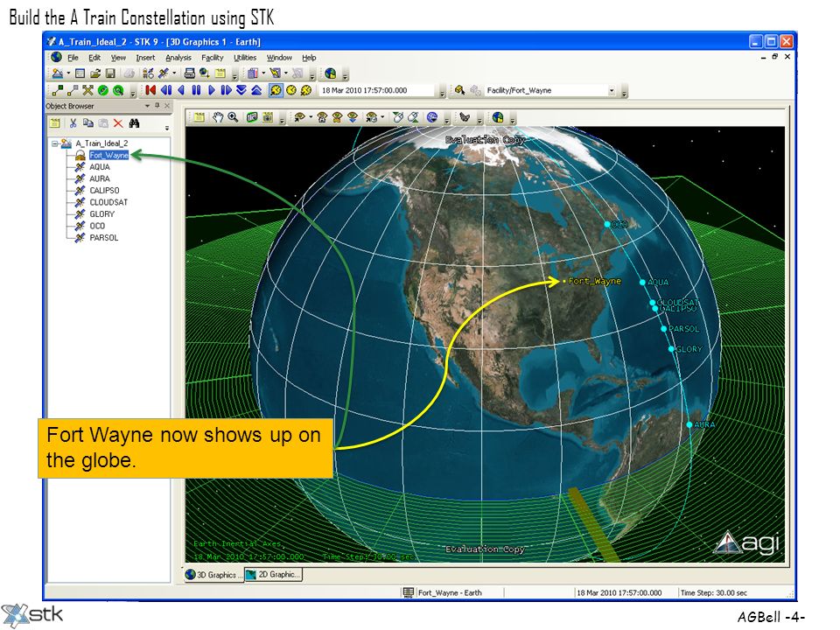Find an object with the binoculars icon
Viewport: 840px width, 630px height.
pos(134,123)
